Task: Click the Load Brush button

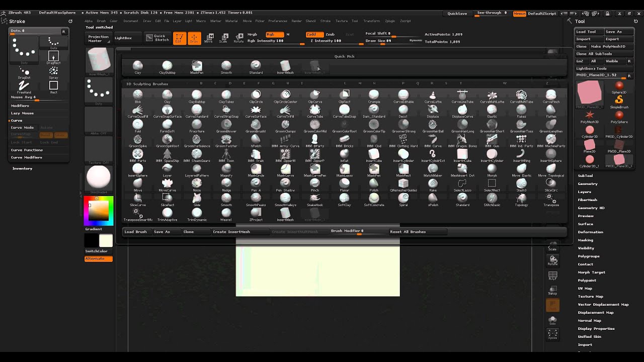Action: pyautogui.click(x=136, y=232)
